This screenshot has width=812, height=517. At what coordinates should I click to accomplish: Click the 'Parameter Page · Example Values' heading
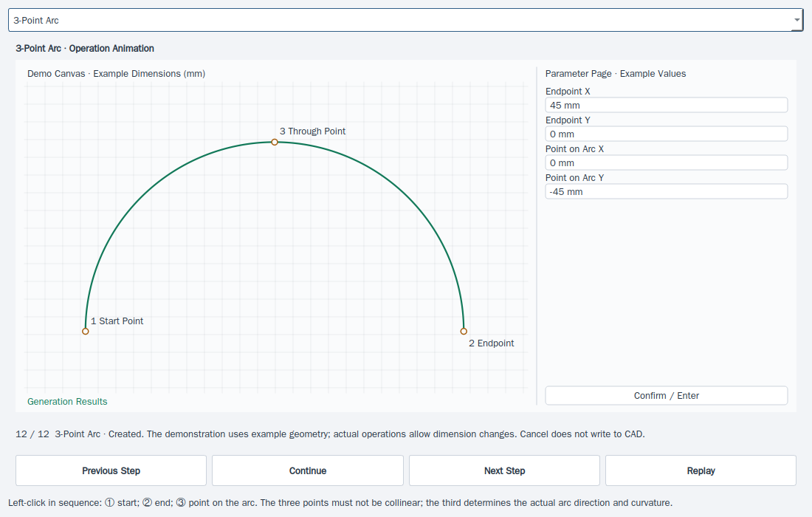[x=615, y=74]
